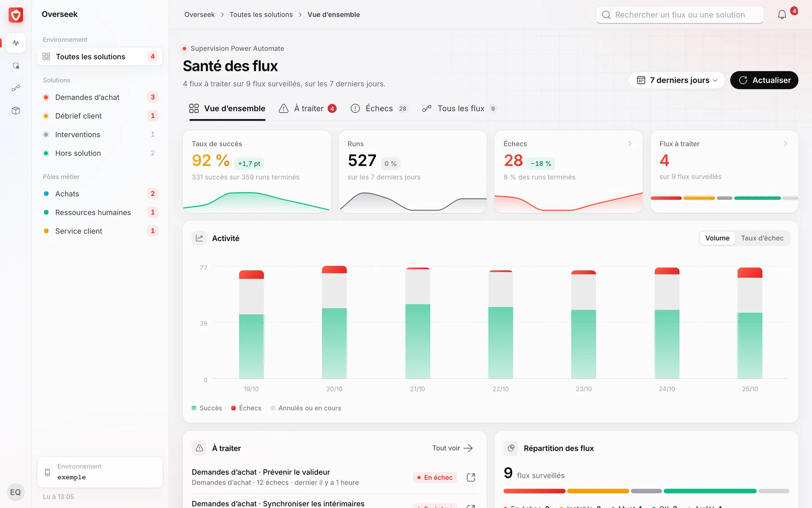Click the À traiter section warning icon
Screen dimensions: 812x508
199,448
